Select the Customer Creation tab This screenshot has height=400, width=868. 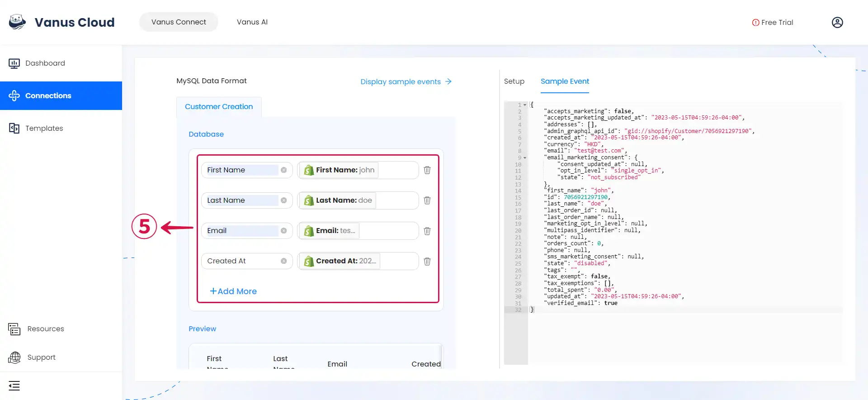219,107
